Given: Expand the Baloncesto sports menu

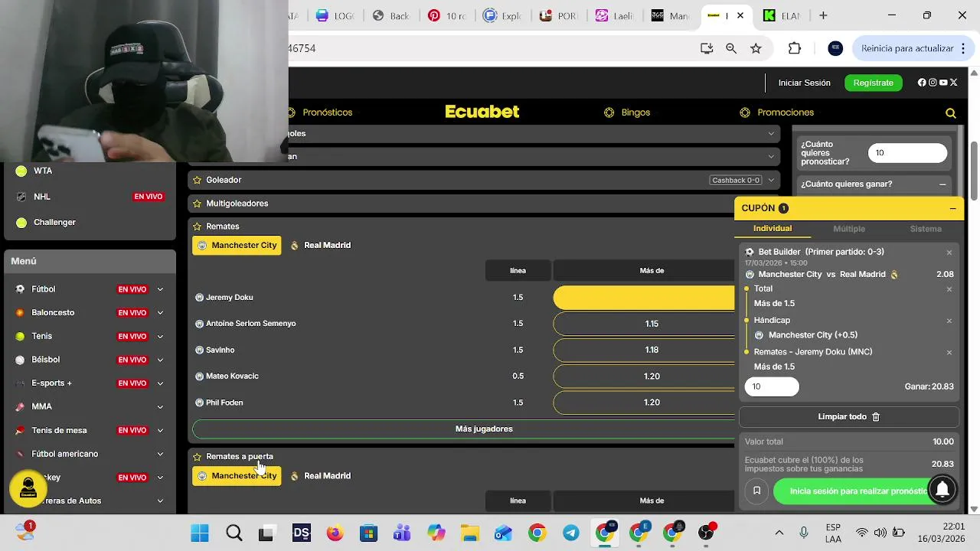Looking at the screenshot, I should 160,313.
